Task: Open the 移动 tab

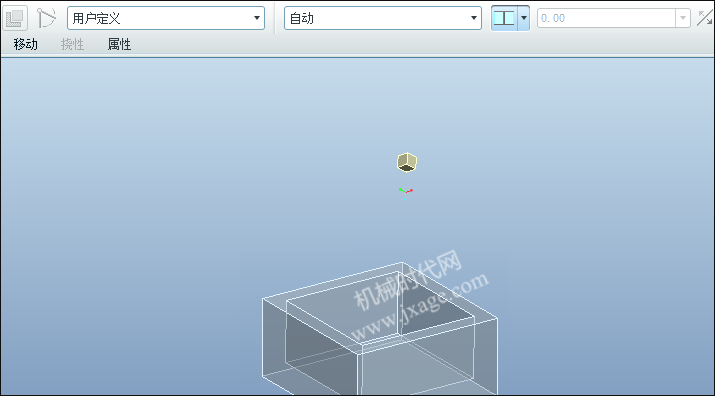Action: click(x=26, y=44)
